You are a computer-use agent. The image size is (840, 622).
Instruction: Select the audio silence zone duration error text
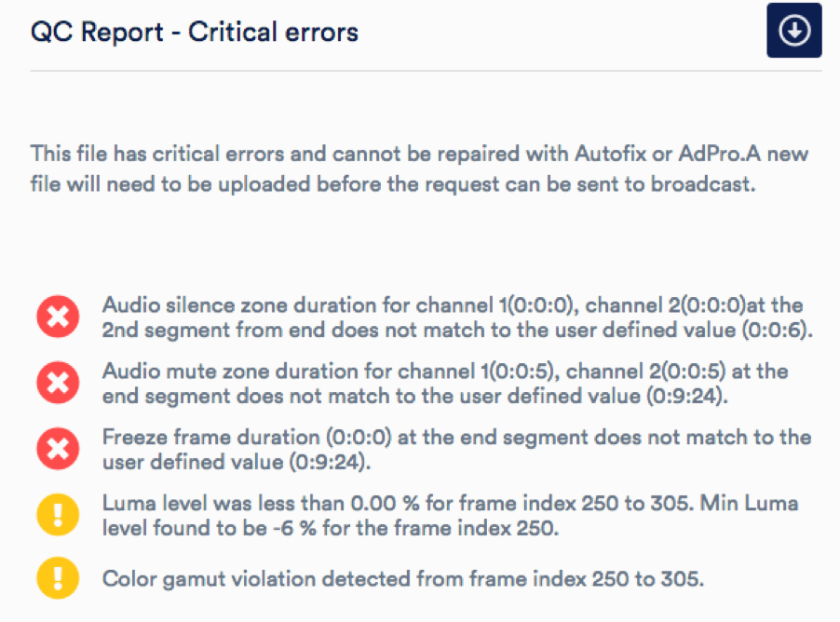457,318
